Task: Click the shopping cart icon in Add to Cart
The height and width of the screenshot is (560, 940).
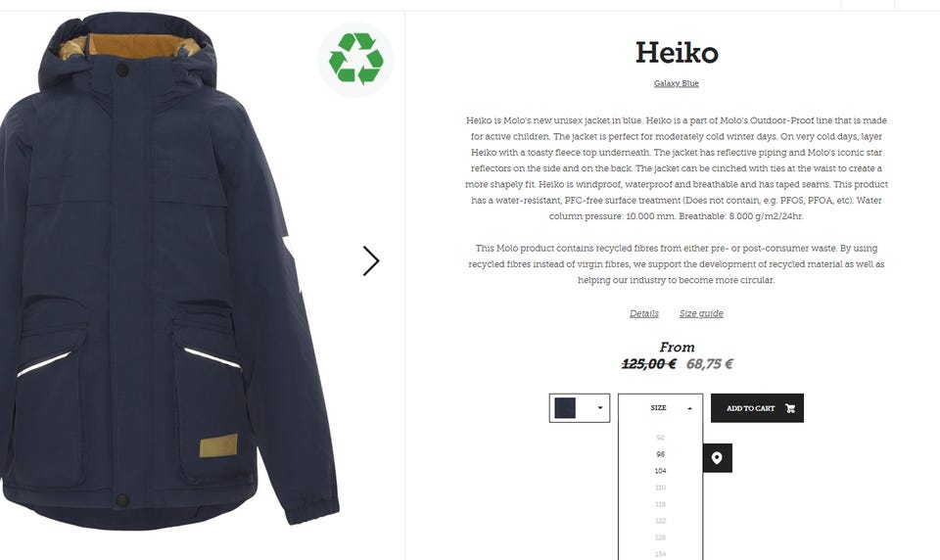Action: [x=790, y=408]
